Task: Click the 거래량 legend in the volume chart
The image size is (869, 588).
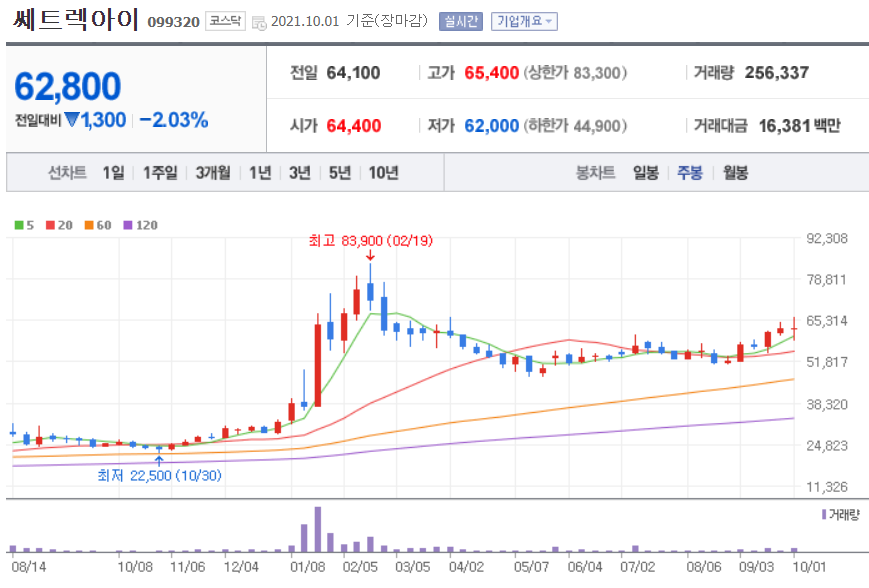Action: tap(841, 515)
